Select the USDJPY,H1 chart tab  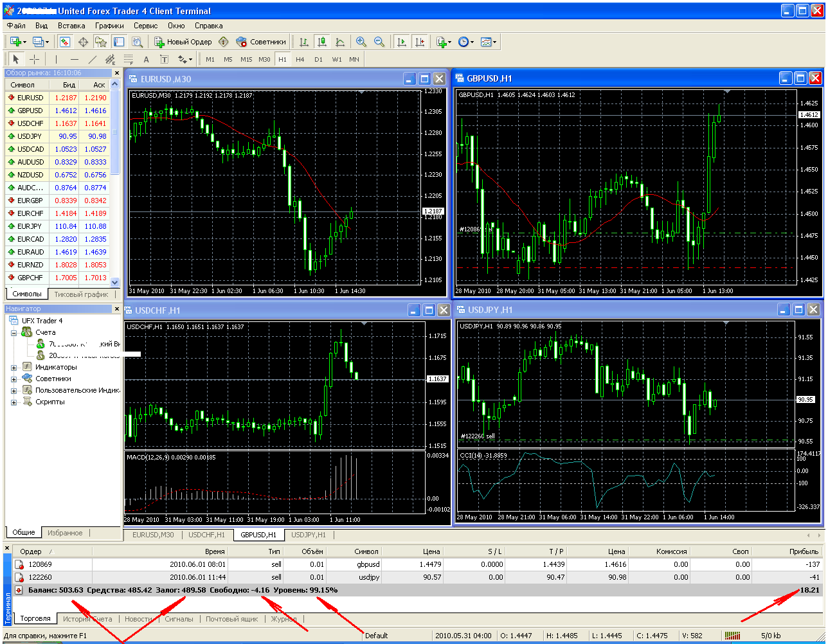[x=309, y=535]
